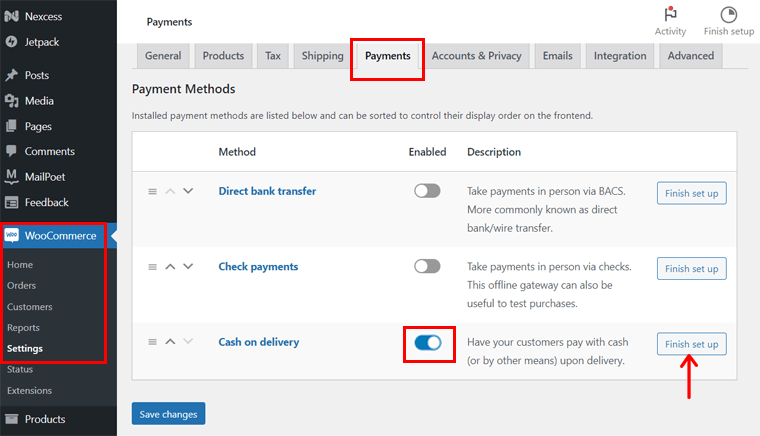This screenshot has width=760, height=436.
Task: Enable the Direct bank transfer toggle
Action: pos(427,191)
